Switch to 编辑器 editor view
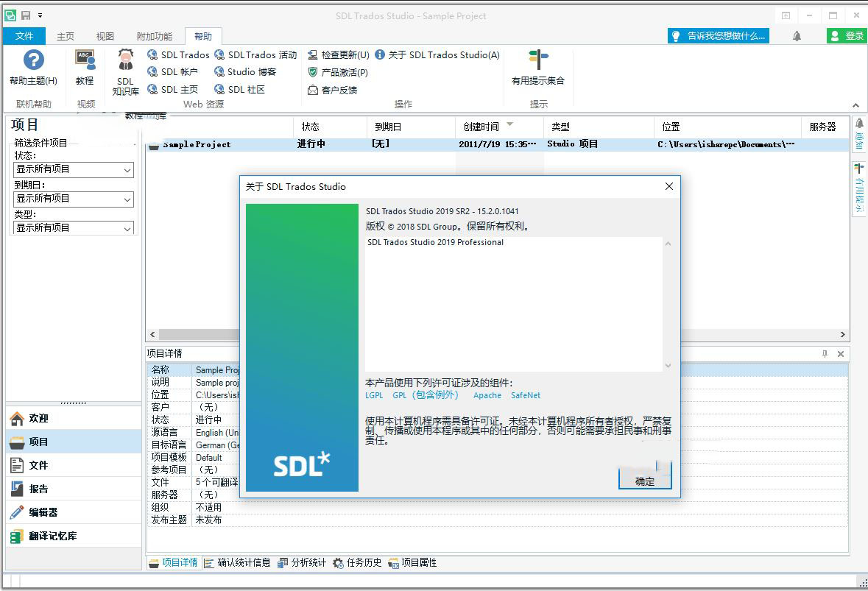The width and height of the screenshot is (868, 591). tap(43, 512)
